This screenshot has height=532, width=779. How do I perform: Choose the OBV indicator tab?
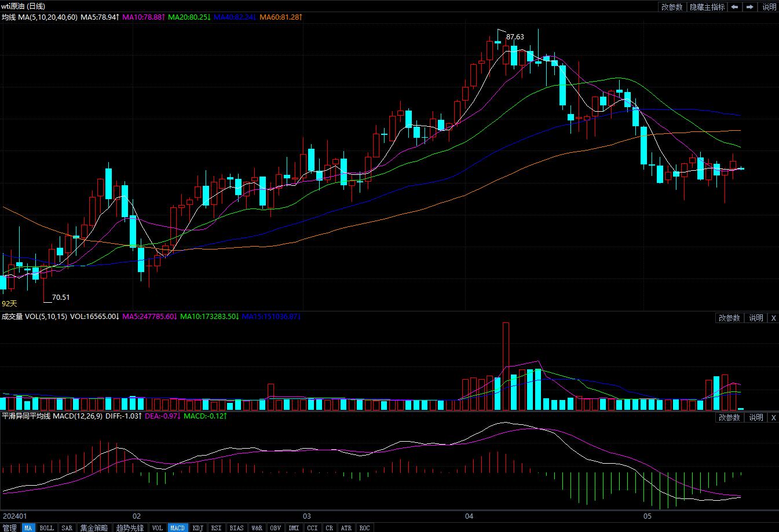(275, 528)
